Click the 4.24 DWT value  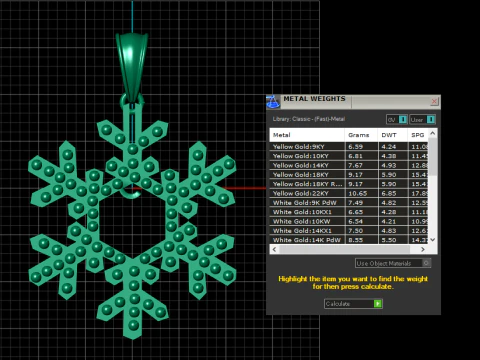click(x=389, y=147)
